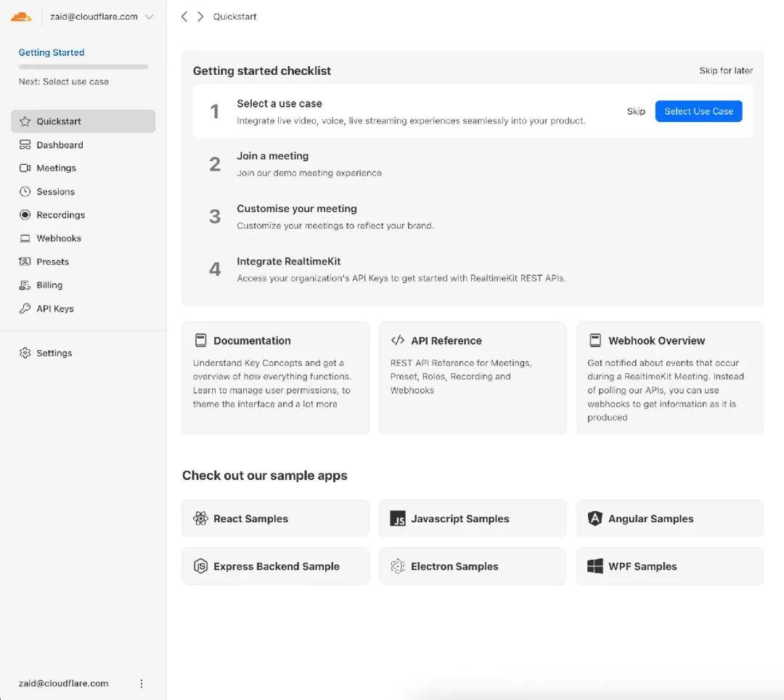
Task: Select the Recordings sidebar icon
Action: click(24, 215)
